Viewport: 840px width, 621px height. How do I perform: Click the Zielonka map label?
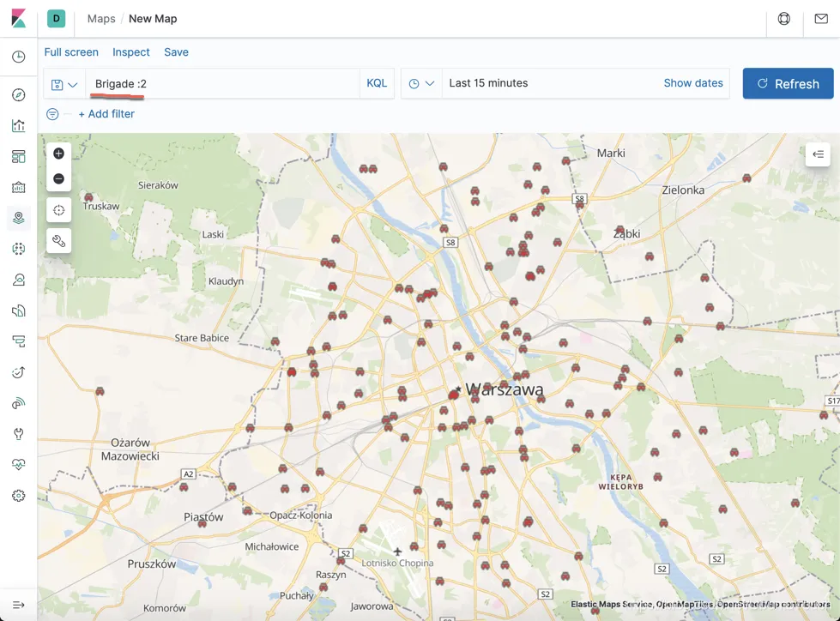click(x=683, y=190)
